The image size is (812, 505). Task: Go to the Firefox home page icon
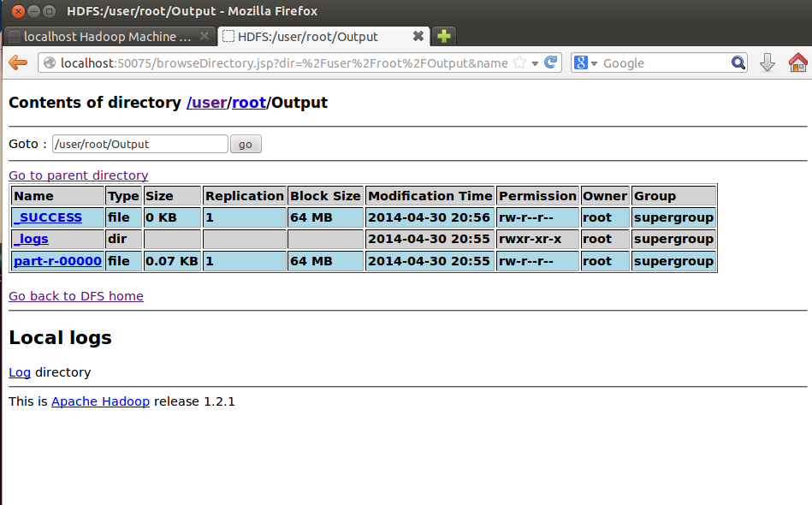797,62
